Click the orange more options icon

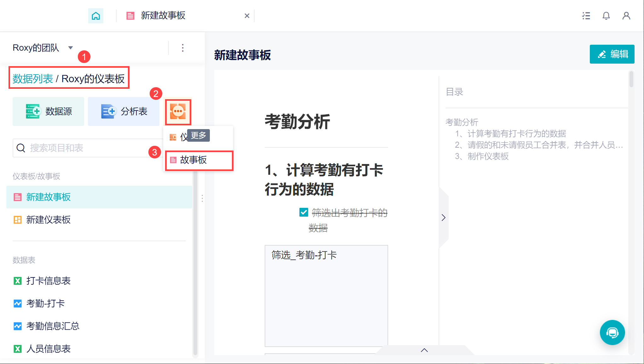click(178, 111)
